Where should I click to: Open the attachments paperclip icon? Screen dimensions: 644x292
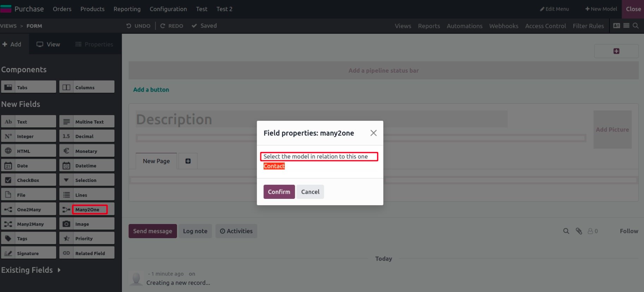[579, 231]
